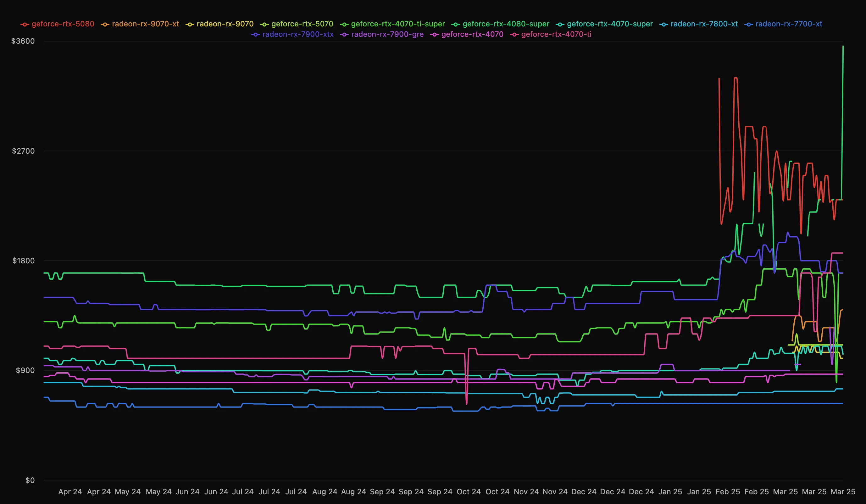
Task: Click the geforce-rtx-4080-super legend marker
Action: click(x=456, y=24)
